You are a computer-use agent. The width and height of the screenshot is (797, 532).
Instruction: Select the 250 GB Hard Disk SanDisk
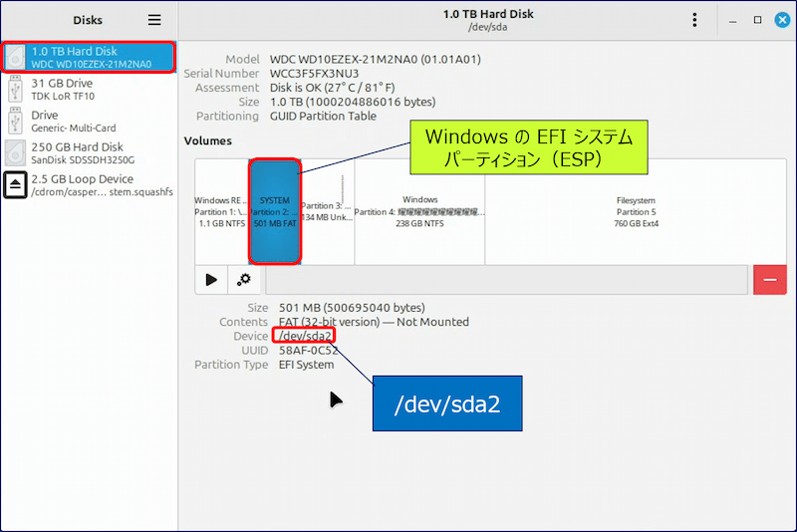(x=89, y=153)
